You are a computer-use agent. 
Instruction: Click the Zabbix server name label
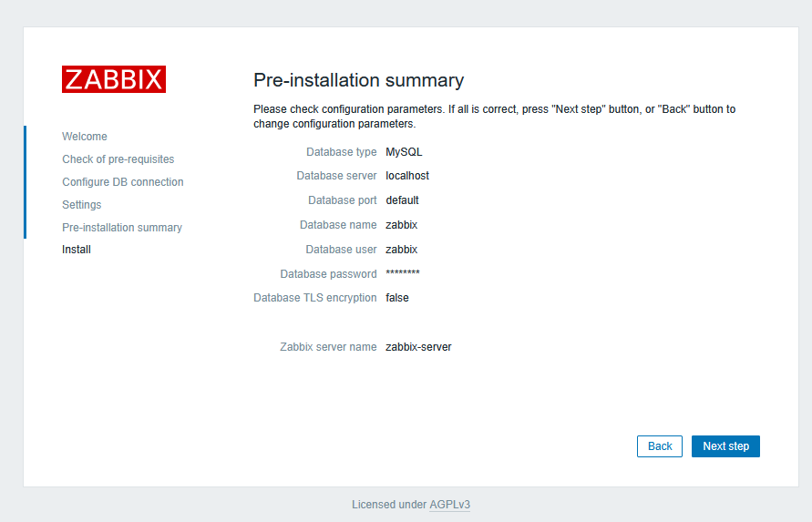tap(328, 347)
